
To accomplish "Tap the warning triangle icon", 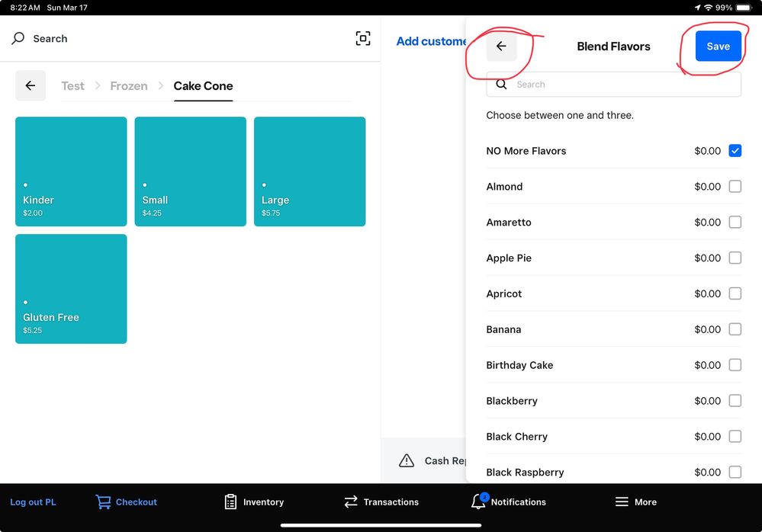I will 407,460.
